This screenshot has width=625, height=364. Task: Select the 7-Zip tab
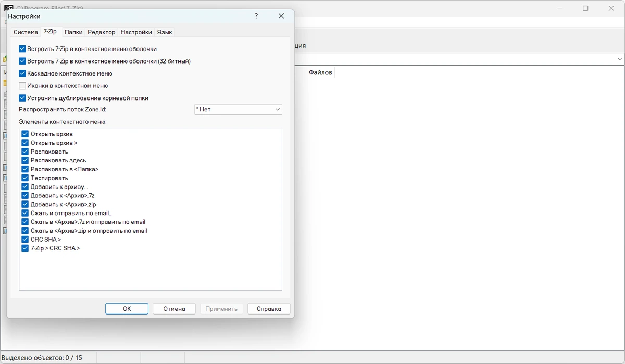[x=51, y=31]
